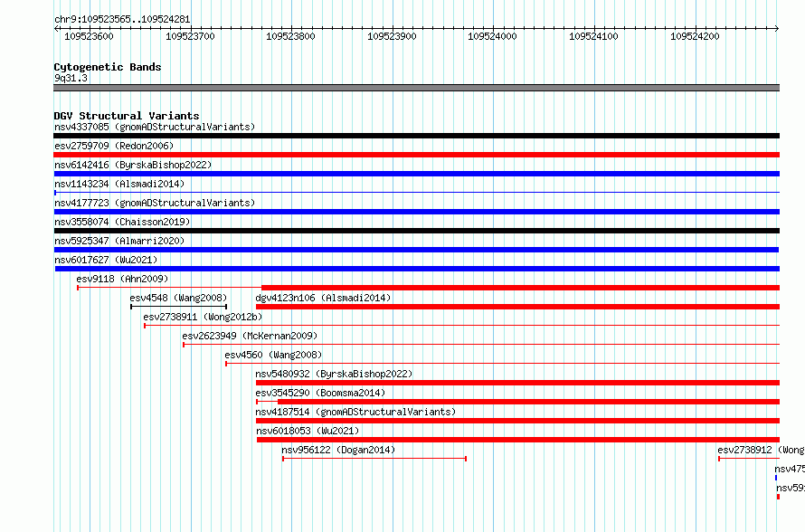Click ruler position 109524200
Screen dimensions: 805x532
tap(695, 36)
